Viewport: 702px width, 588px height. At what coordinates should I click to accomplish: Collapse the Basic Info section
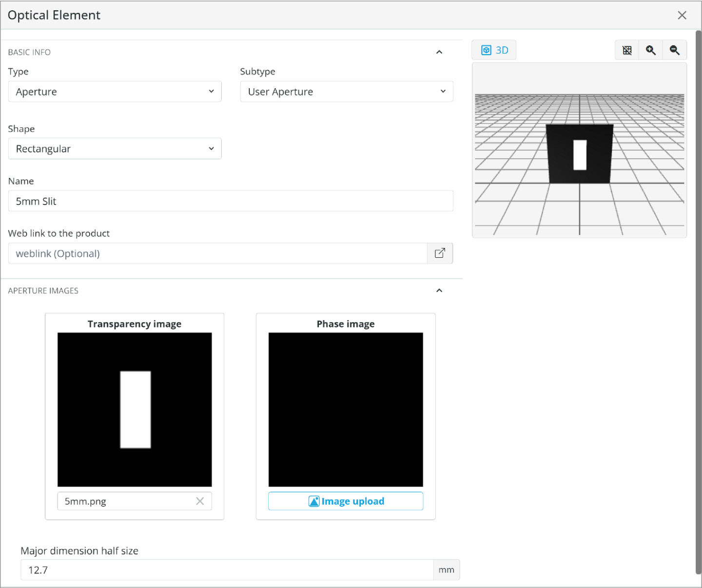click(439, 52)
